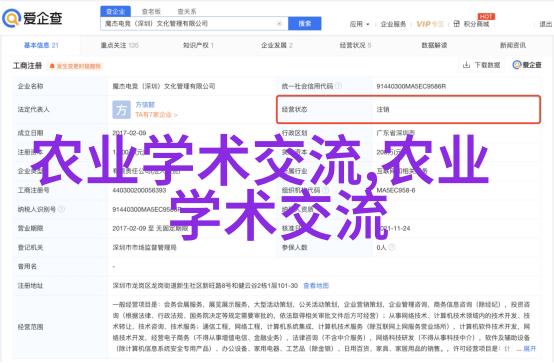This screenshot has width=554, height=363.
Task: Open the VIP membership link
Action: pyautogui.click(x=430, y=24)
